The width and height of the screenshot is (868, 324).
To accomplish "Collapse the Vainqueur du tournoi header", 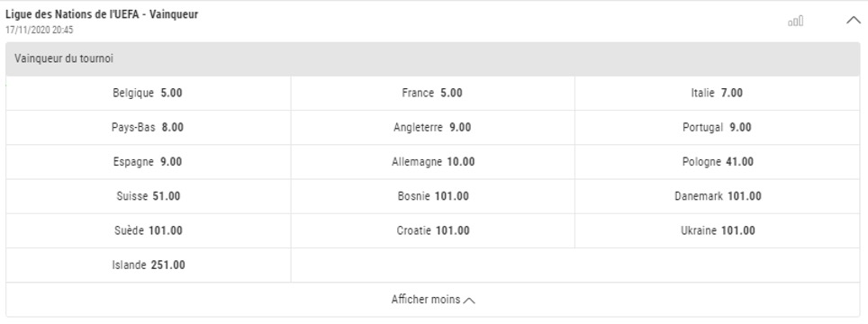I will coord(433,58).
